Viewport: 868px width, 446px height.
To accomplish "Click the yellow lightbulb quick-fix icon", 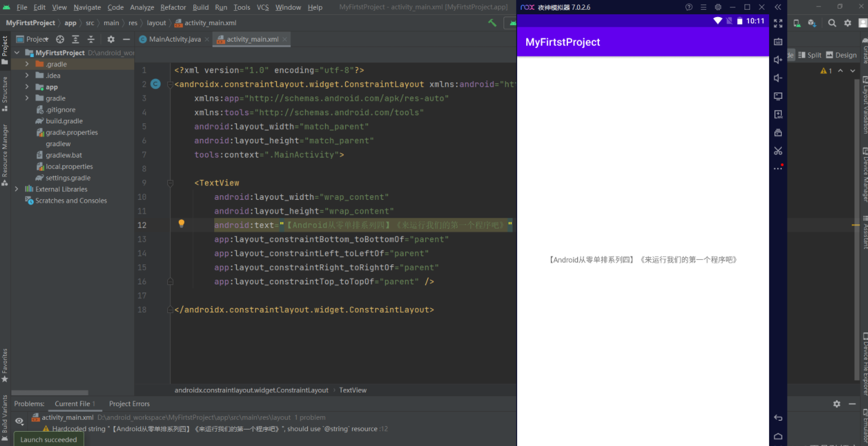I will [181, 224].
